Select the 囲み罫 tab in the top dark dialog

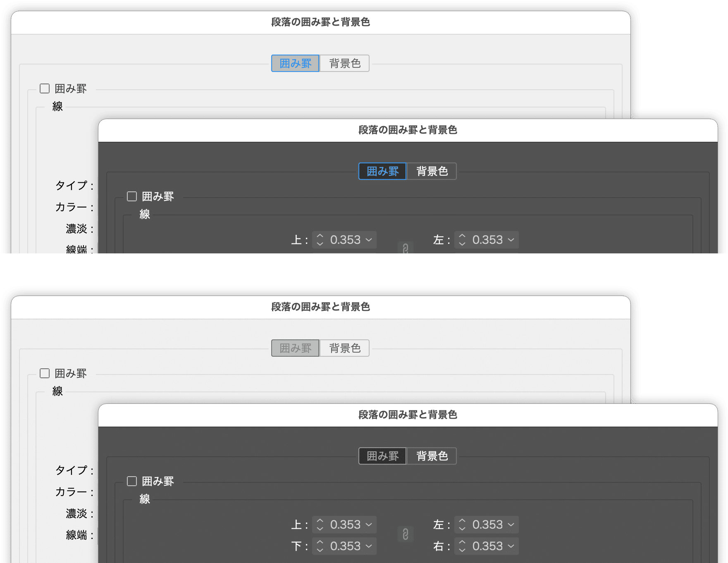[382, 171]
